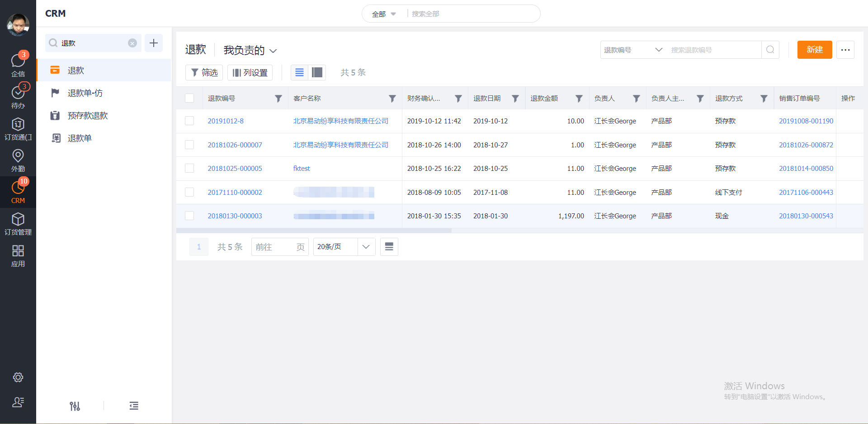Check the row 20181026-000007 checkbox

pos(189,145)
